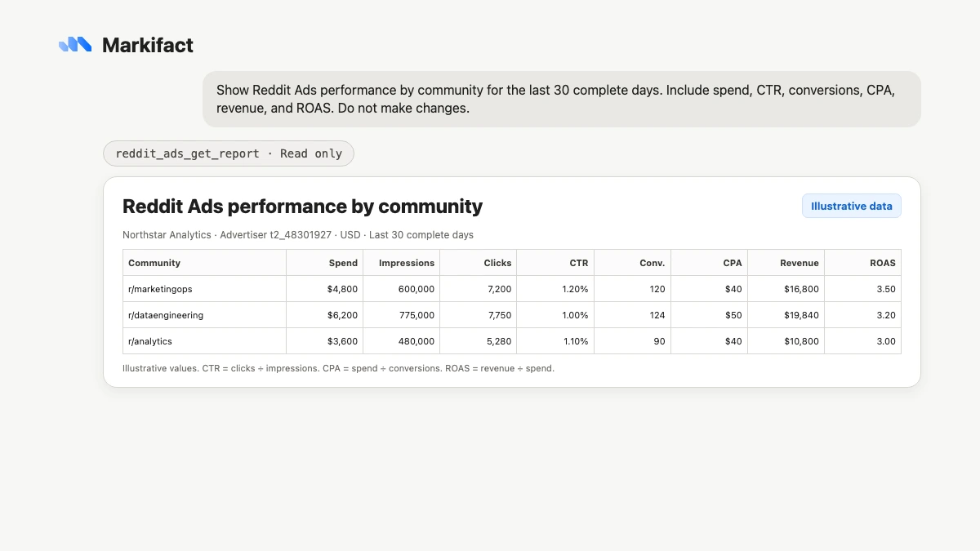Click the Northstar Analytics advertiser subtitle
Viewport: 980px width, 551px height.
coord(298,235)
